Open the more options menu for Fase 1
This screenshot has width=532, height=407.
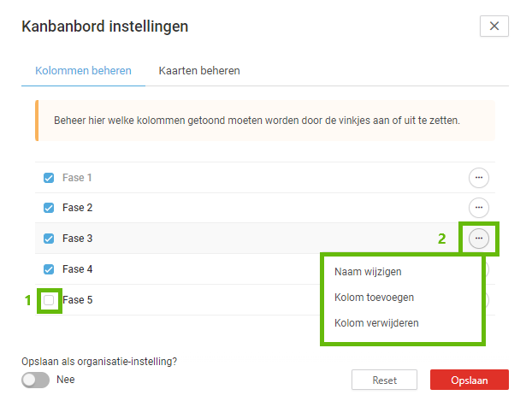click(479, 178)
